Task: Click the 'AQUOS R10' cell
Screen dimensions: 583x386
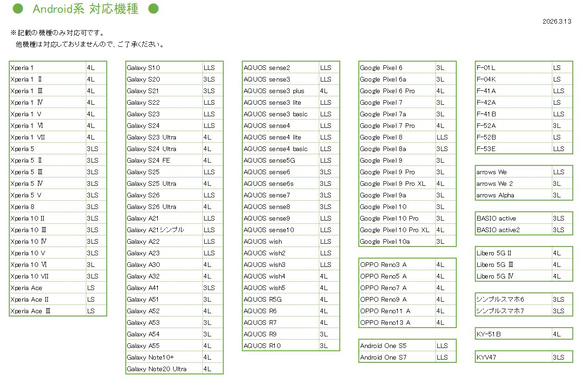Action: click(281, 345)
